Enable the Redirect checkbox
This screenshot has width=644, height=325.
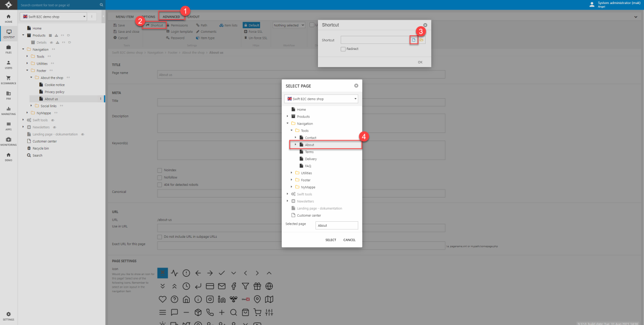[x=343, y=49]
